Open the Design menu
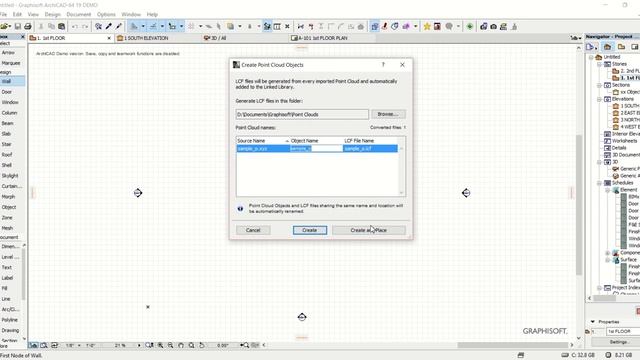This screenshot has height=360, width=640. point(52,14)
